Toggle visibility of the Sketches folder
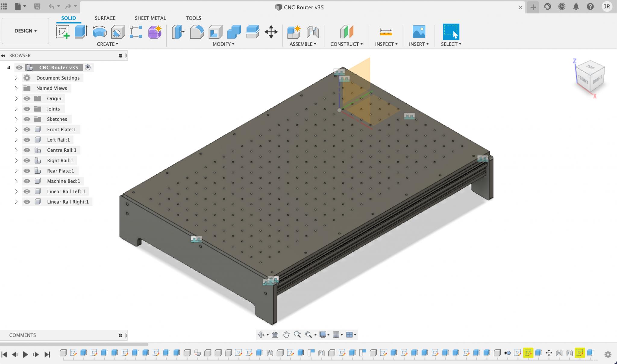The image size is (617, 364). (x=27, y=119)
